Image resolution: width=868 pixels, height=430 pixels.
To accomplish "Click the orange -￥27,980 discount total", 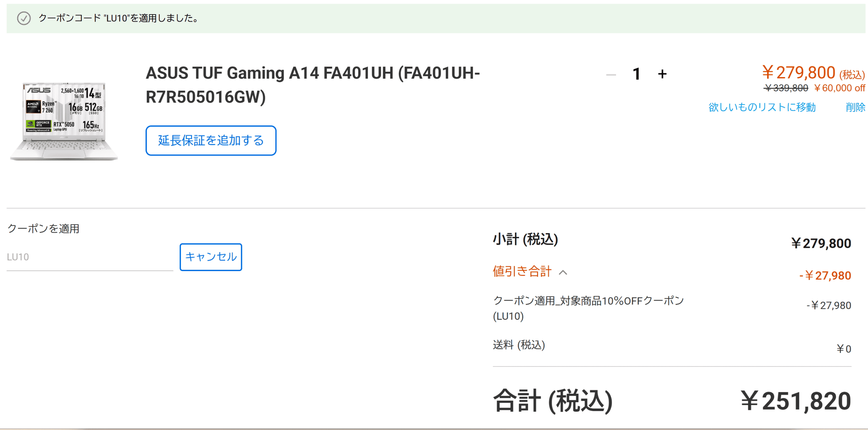I will [825, 275].
